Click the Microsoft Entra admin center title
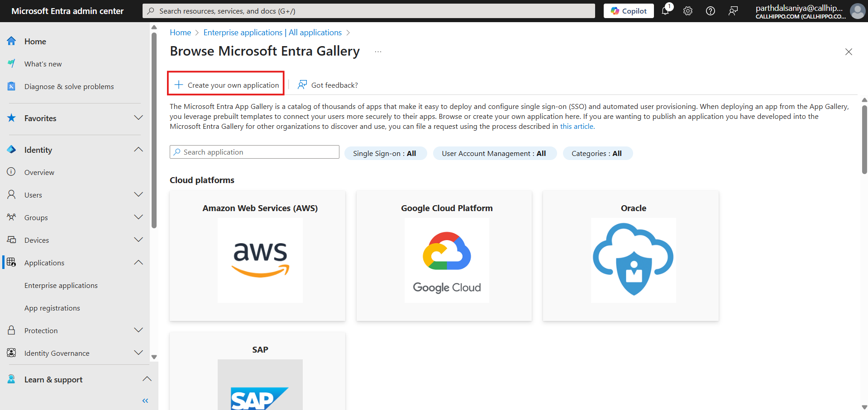868x410 pixels. (x=67, y=11)
